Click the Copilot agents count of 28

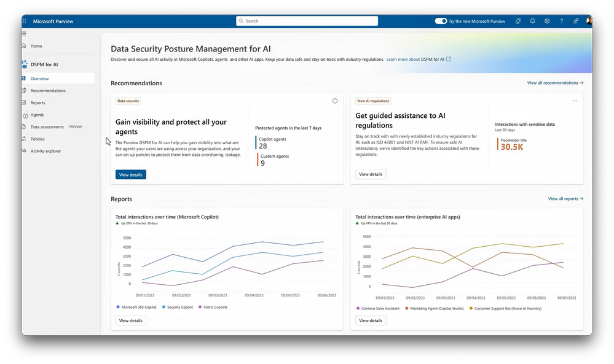[x=263, y=146]
